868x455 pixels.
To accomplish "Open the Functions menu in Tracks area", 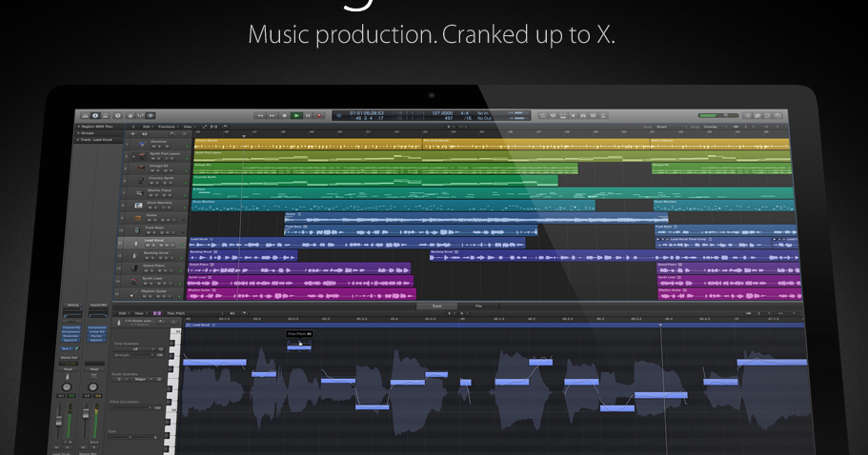I will tap(168, 127).
